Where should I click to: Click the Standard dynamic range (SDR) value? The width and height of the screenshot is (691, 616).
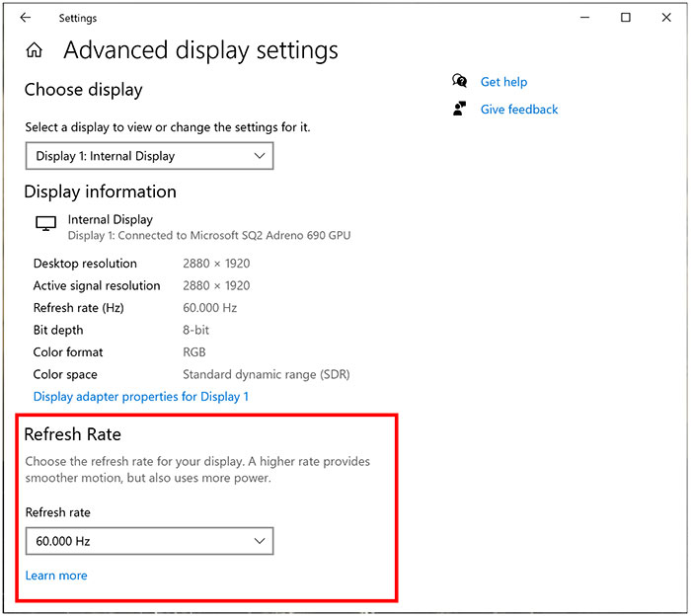click(266, 374)
